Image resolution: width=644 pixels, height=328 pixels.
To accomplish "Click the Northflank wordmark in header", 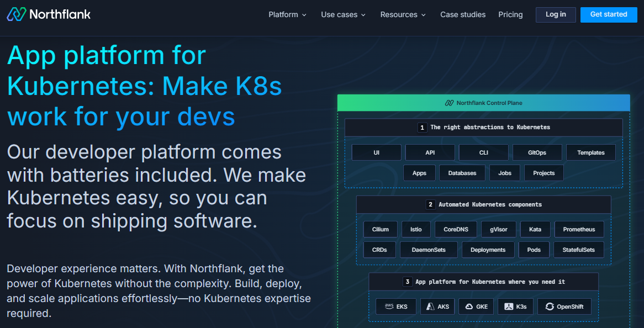I will tap(60, 14).
